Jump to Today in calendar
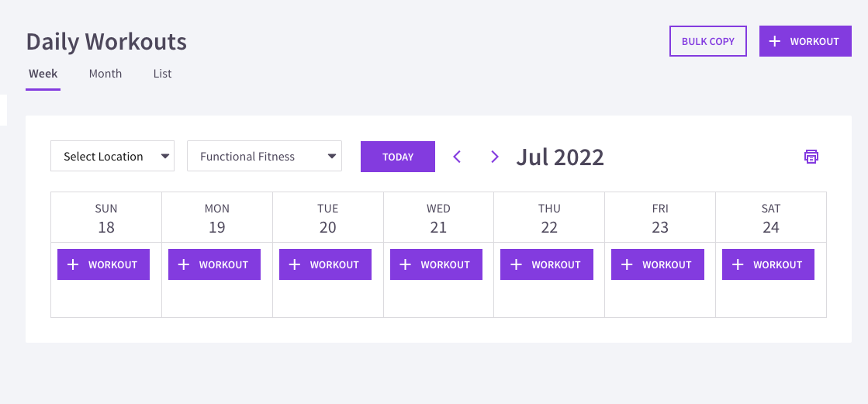Viewport: 868px width, 404px height. click(x=398, y=157)
